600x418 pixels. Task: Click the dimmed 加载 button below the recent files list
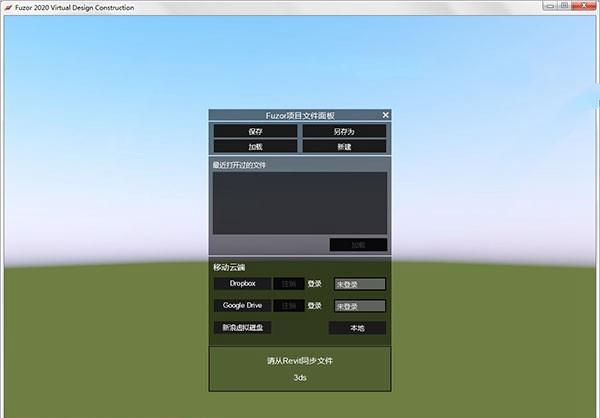(358, 245)
